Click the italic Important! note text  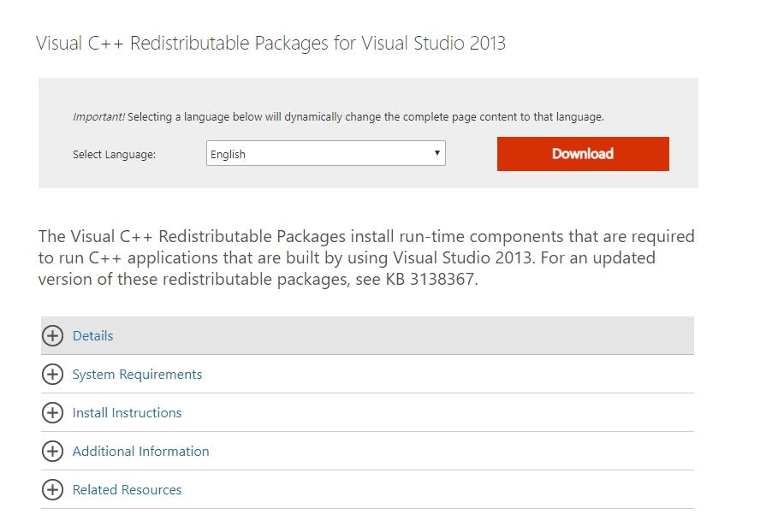point(98,117)
